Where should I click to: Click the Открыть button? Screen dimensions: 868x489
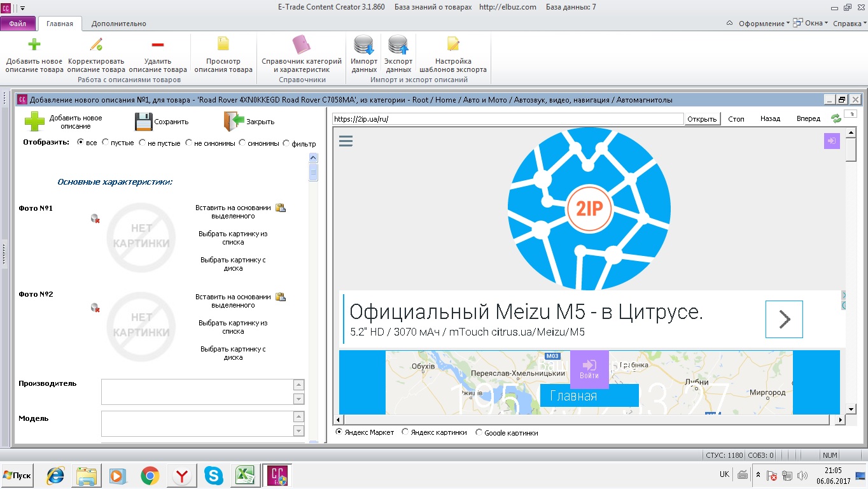(x=702, y=119)
